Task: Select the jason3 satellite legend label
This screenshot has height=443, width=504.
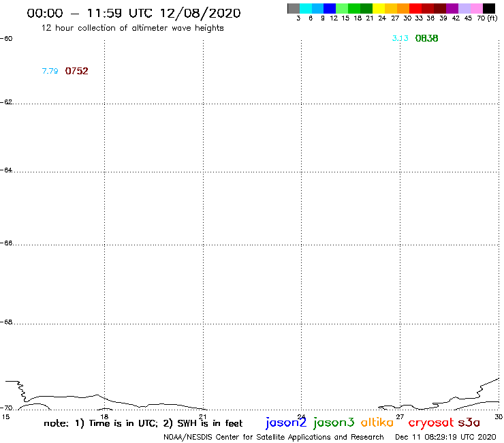Action: tap(334, 423)
